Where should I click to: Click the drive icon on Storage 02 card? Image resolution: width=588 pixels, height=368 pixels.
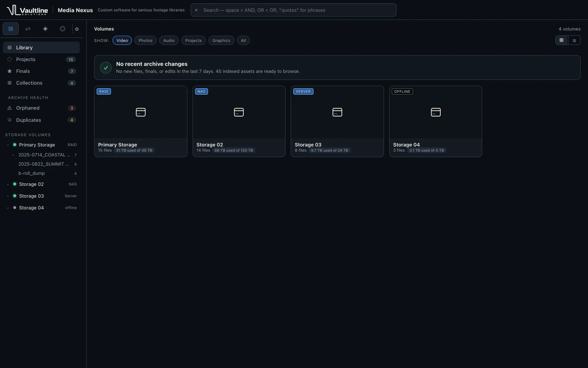(239, 112)
